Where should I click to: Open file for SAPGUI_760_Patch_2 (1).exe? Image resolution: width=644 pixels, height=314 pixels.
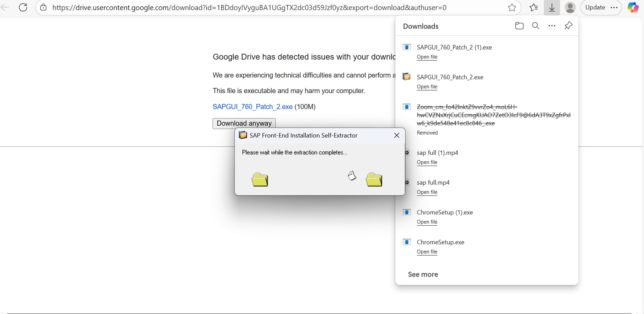[x=427, y=57]
